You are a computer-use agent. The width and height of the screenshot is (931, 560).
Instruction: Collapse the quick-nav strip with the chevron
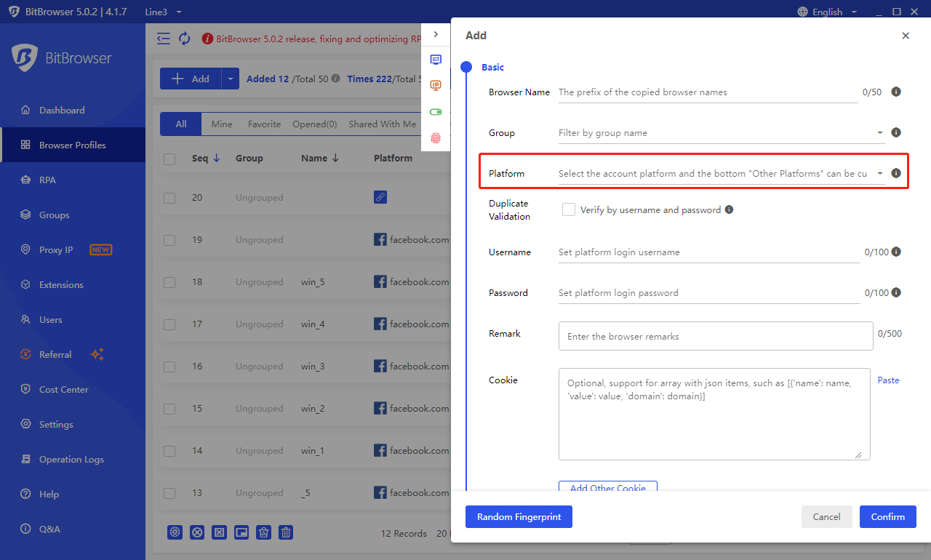tap(436, 34)
